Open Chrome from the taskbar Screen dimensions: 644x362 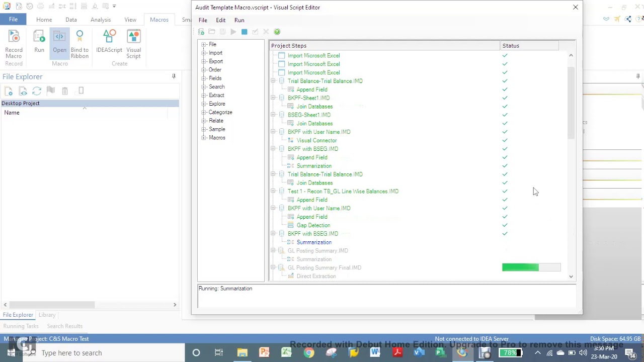[x=309, y=352]
